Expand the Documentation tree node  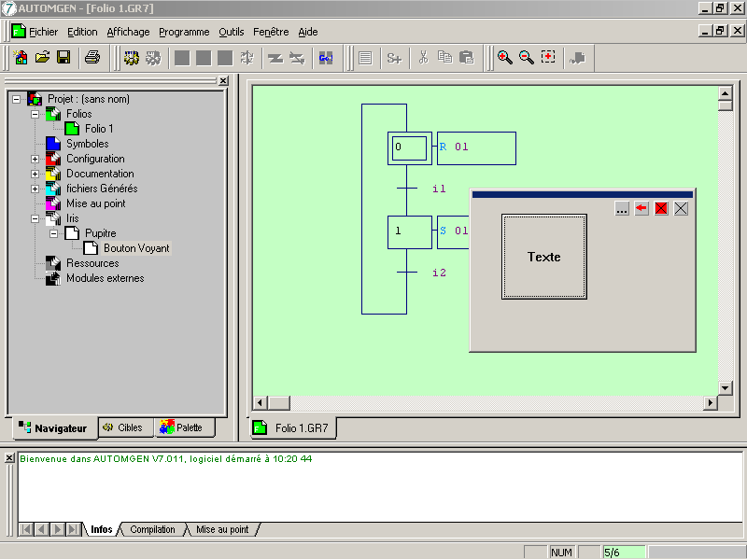click(35, 174)
